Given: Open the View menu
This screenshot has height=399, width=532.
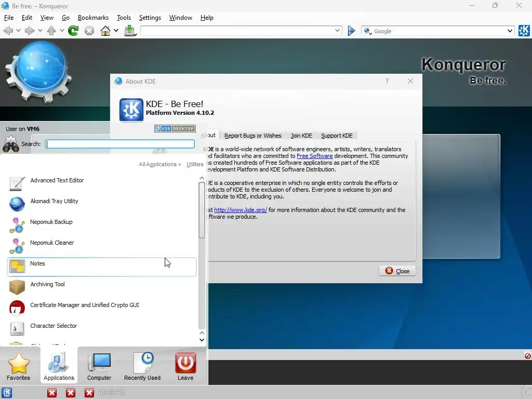Looking at the screenshot, I should 47,18.
